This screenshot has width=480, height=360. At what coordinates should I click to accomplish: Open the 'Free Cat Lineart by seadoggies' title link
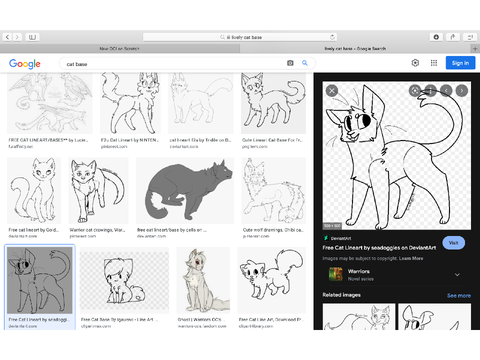(x=379, y=248)
